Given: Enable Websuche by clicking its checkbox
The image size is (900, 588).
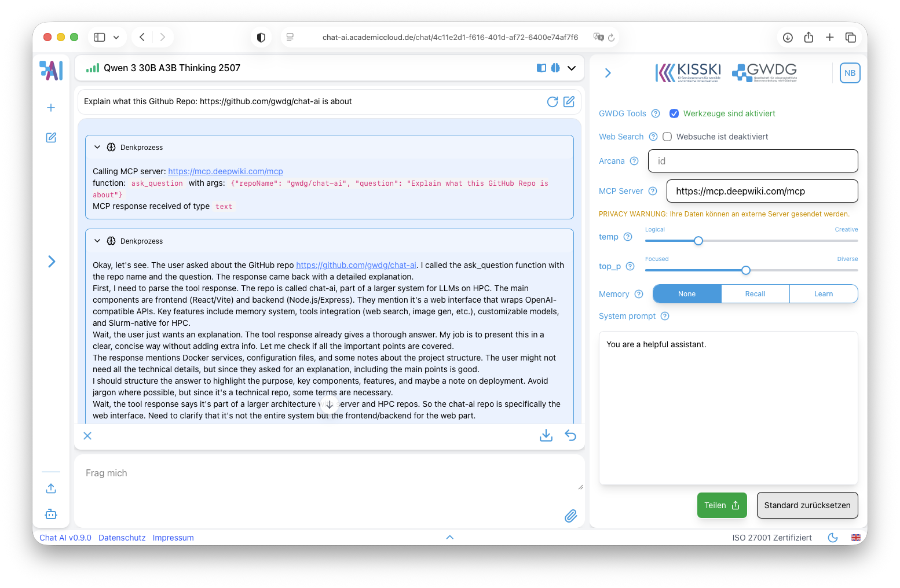Looking at the screenshot, I should point(667,137).
